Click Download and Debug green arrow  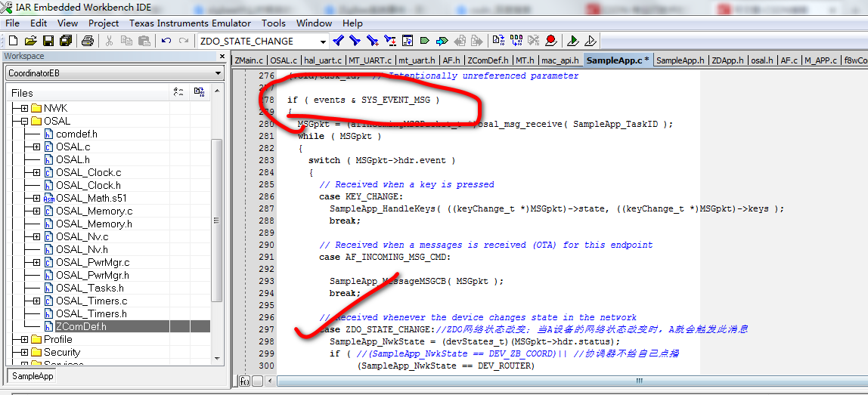click(x=573, y=41)
